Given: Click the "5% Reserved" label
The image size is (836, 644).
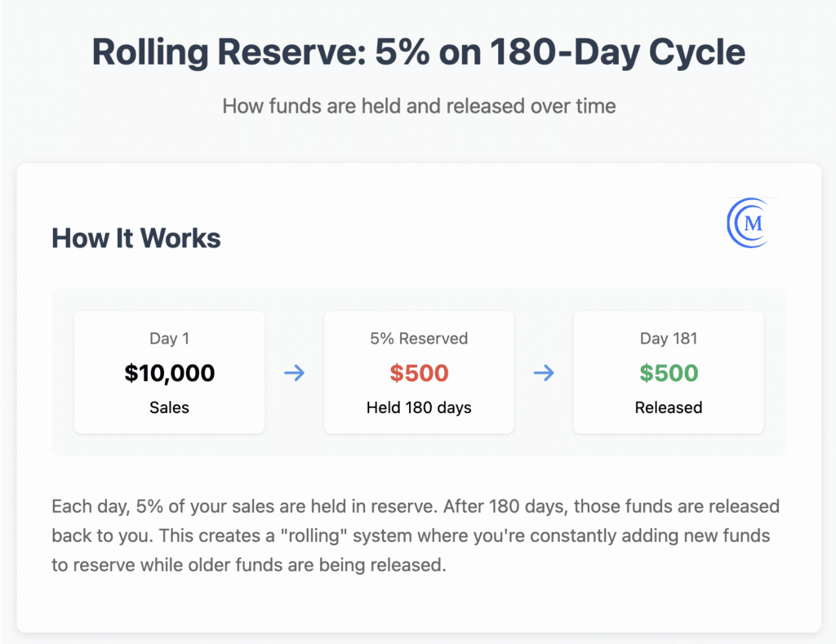Looking at the screenshot, I should [x=419, y=339].
